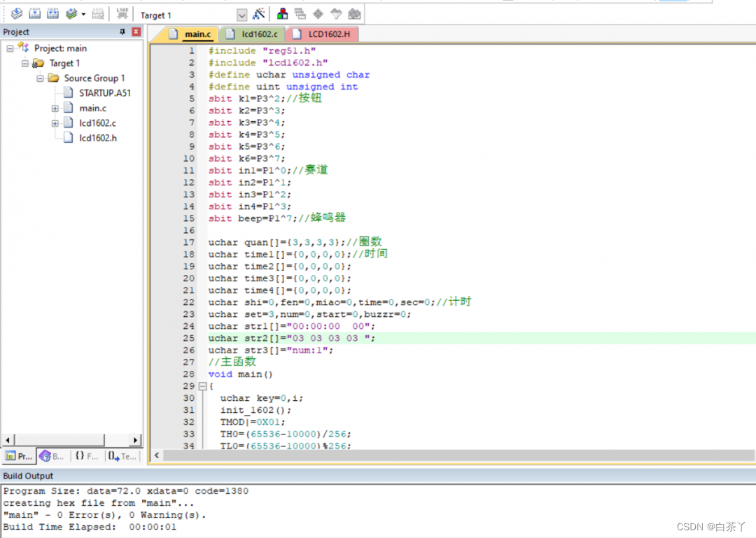
Task: Click the Build target toolbar icon
Action: (x=34, y=14)
